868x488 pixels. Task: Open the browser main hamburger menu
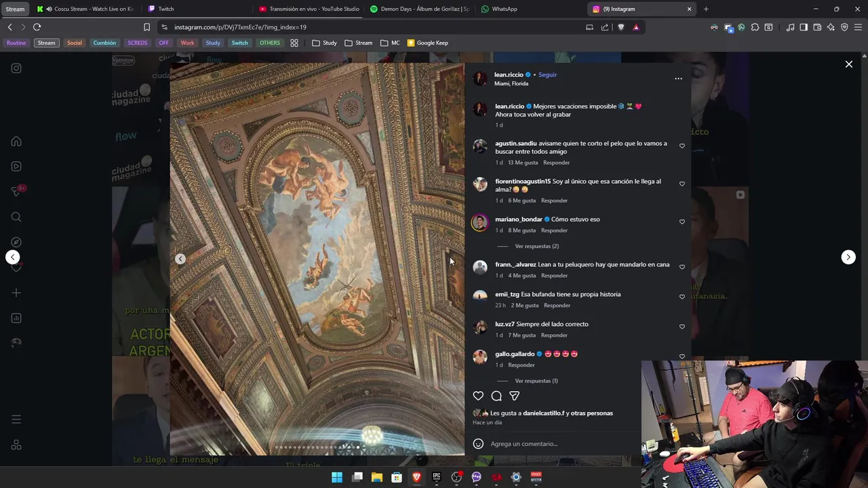858,27
